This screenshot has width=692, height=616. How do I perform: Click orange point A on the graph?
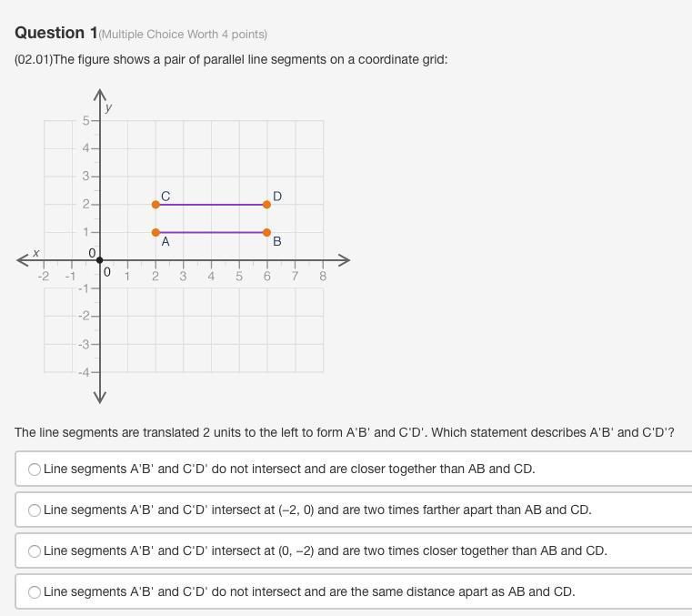coord(155,232)
